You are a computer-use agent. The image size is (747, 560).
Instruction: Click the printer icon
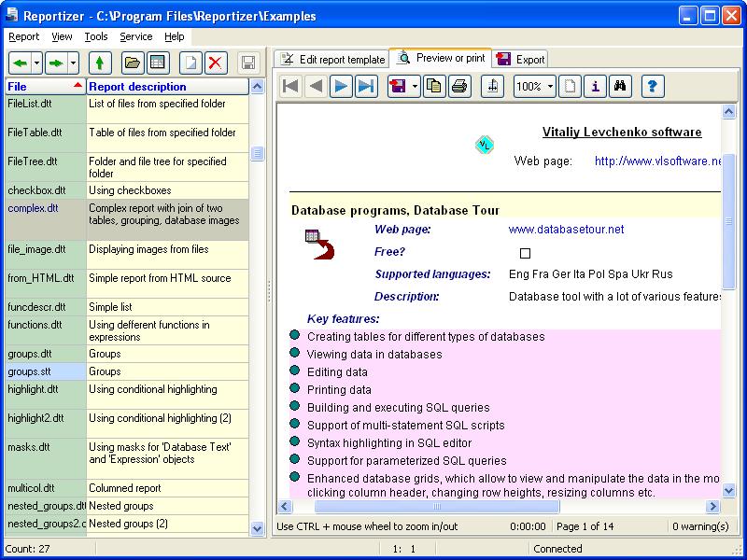pos(458,87)
